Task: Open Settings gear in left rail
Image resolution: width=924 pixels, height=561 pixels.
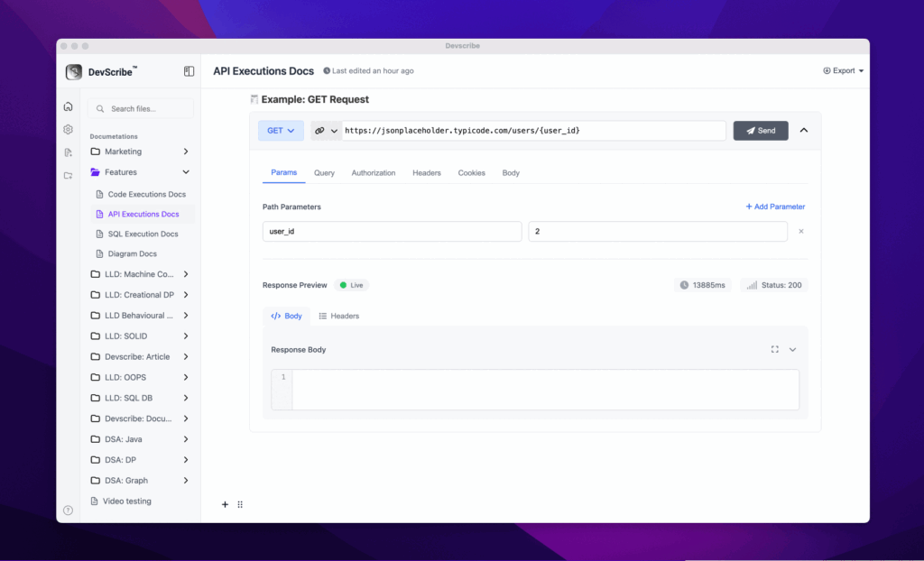Action: point(68,130)
